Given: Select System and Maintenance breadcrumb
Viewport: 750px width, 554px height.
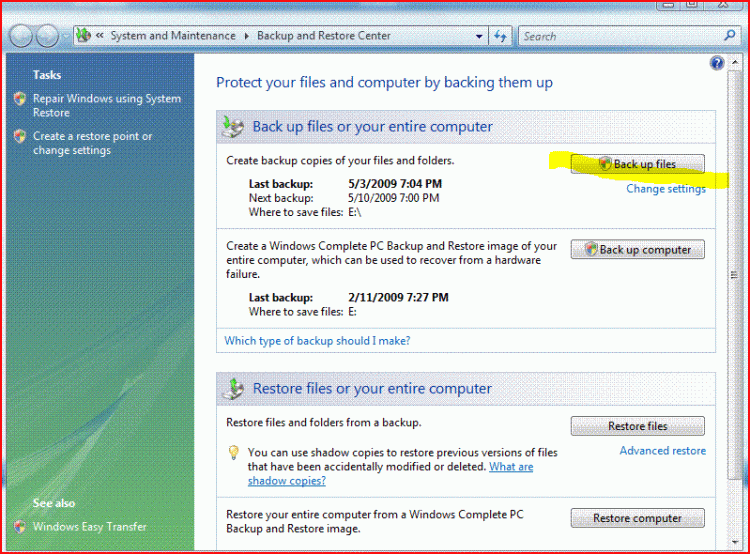Looking at the screenshot, I should point(173,36).
